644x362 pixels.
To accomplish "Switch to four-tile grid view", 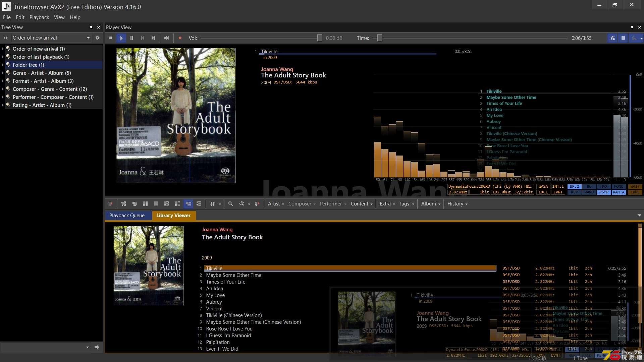I will [x=145, y=204].
